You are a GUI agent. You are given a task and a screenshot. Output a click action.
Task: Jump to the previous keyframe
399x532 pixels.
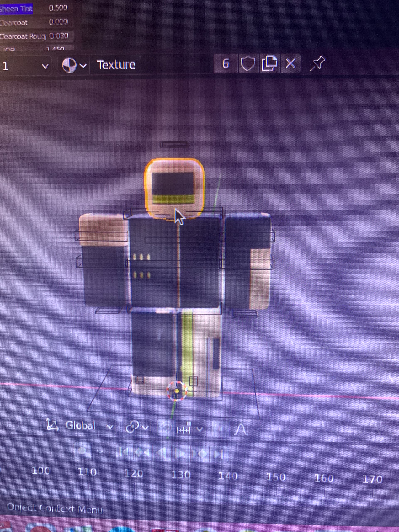tap(142, 453)
